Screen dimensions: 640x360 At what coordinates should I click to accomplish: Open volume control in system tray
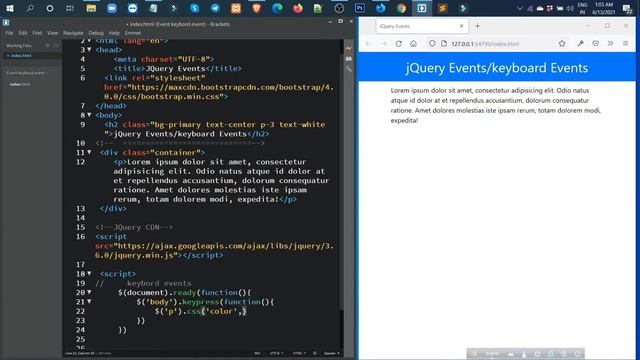[x=570, y=8]
